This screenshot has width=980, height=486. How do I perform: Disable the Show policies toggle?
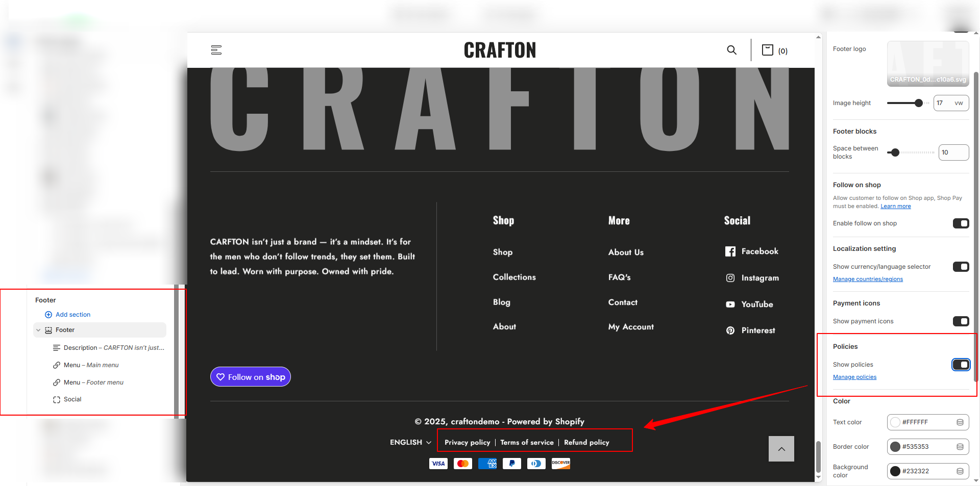point(961,365)
